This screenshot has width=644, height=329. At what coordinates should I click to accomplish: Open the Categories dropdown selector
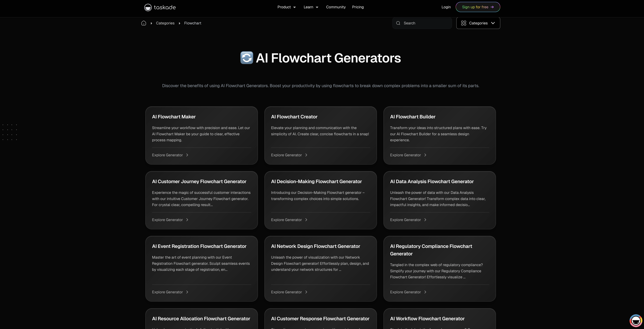click(478, 23)
